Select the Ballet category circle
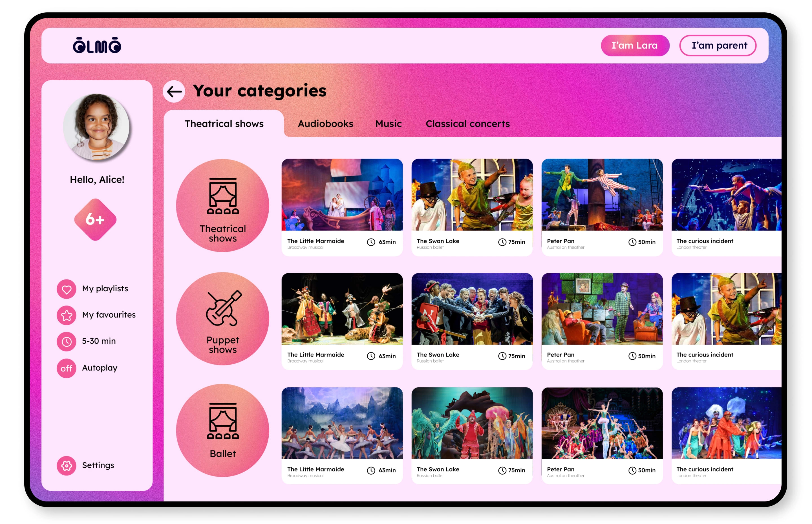The height and width of the screenshot is (524, 812). (222, 430)
